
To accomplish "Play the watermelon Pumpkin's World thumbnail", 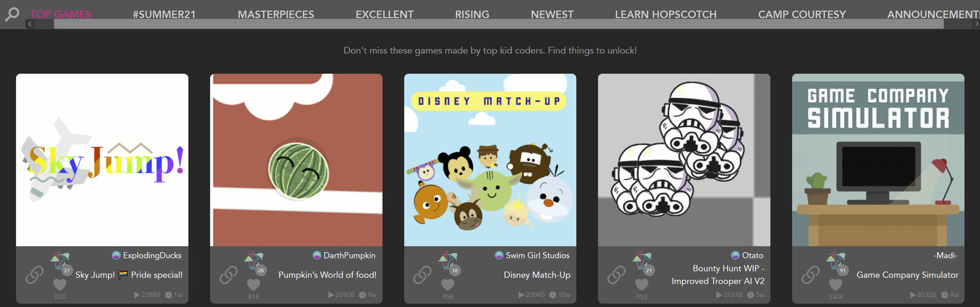I will (296, 160).
